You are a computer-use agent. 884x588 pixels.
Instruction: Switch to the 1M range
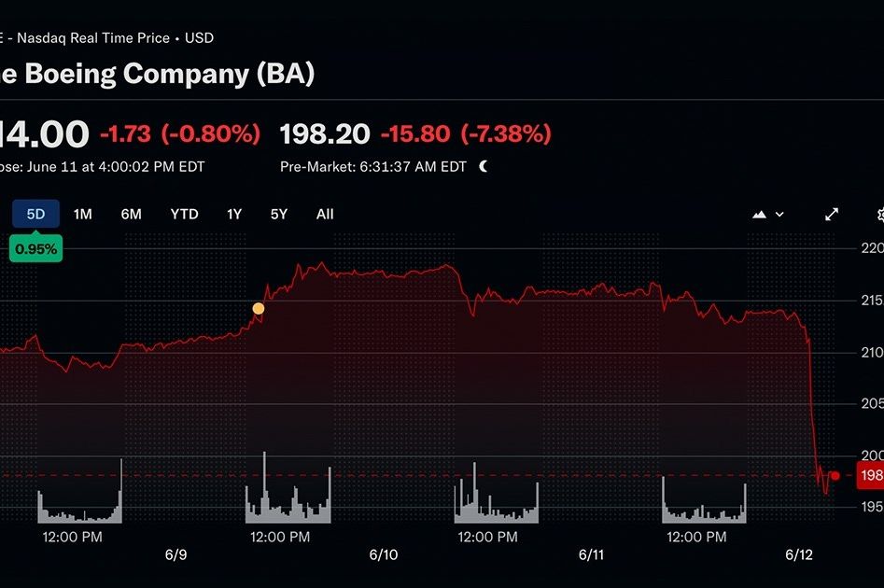[83, 215]
